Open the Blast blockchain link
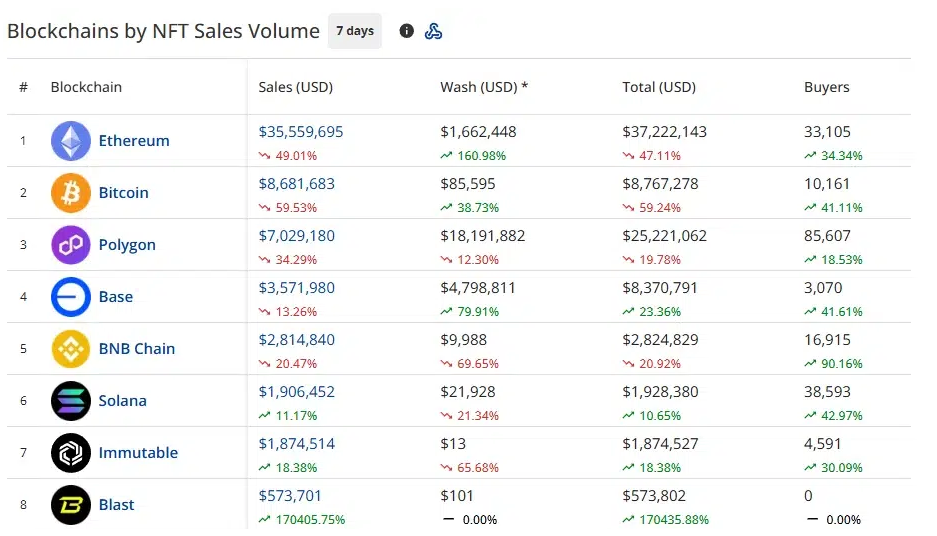The image size is (937, 536). pos(117,505)
